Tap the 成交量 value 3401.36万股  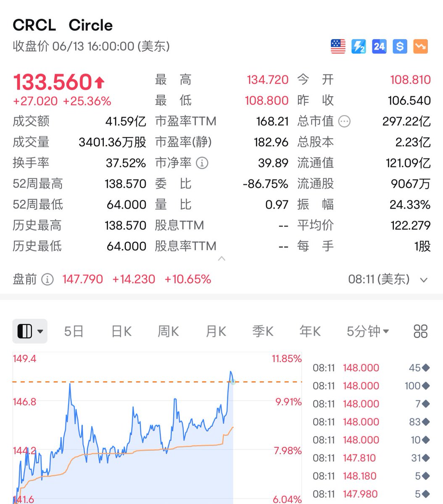(x=113, y=142)
